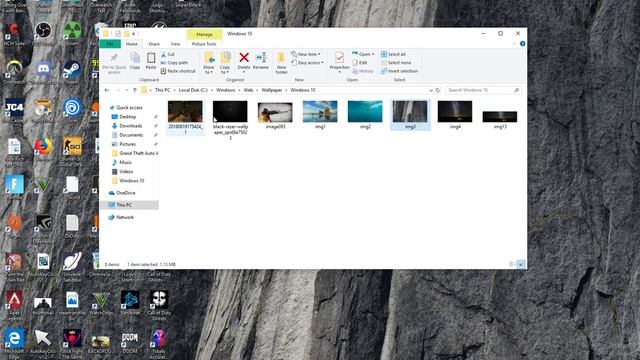Click Select all in ribbon
Screen dimensions: 640x360
click(x=393, y=54)
